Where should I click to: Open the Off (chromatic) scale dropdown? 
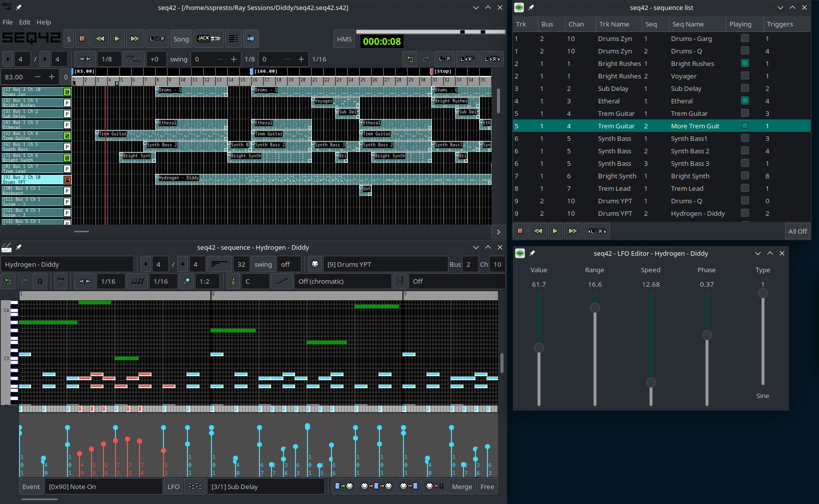342,281
